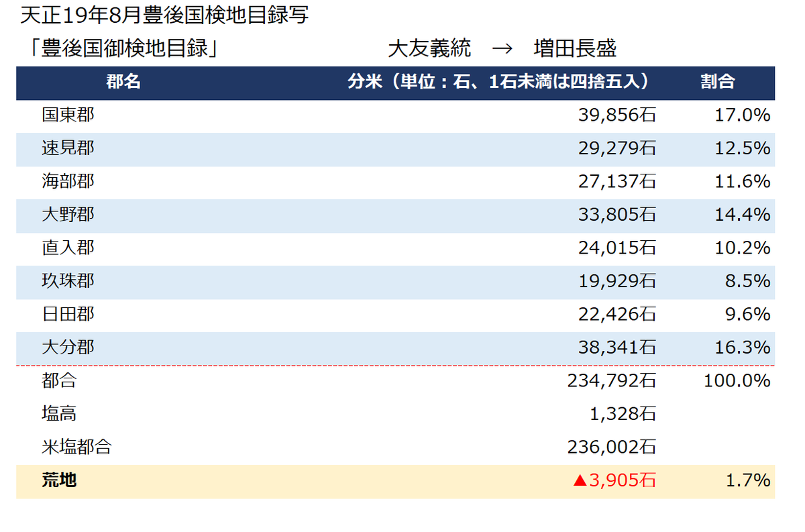805x532 pixels.
Task: Click the 都合 total row label
Action: click(59, 381)
